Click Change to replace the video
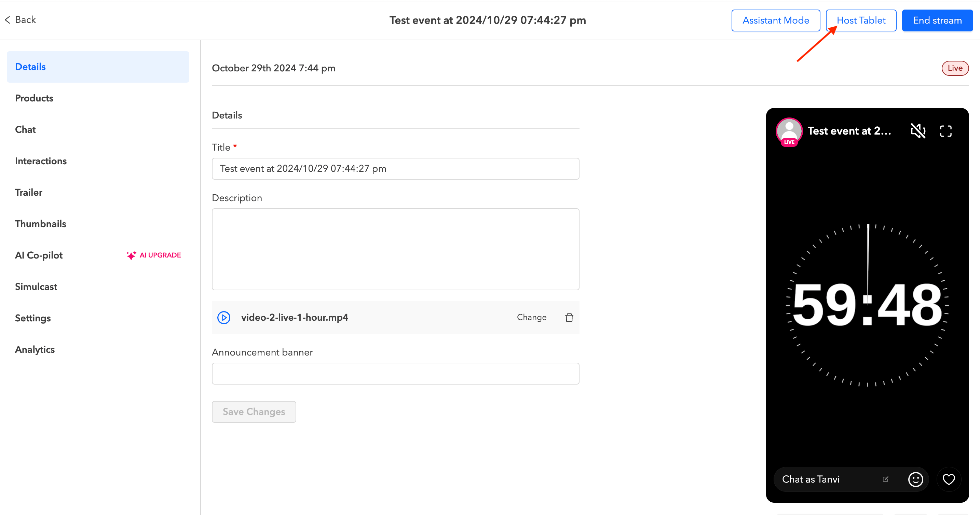The width and height of the screenshot is (980, 515). click(531, 317)
